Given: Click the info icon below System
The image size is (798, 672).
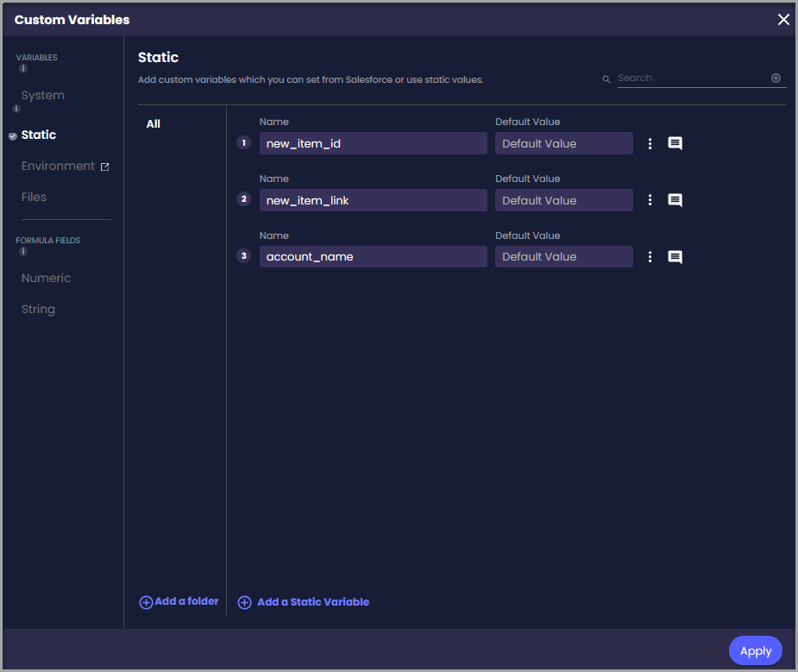Looking at the screenshot, I should tap(16, 109).
